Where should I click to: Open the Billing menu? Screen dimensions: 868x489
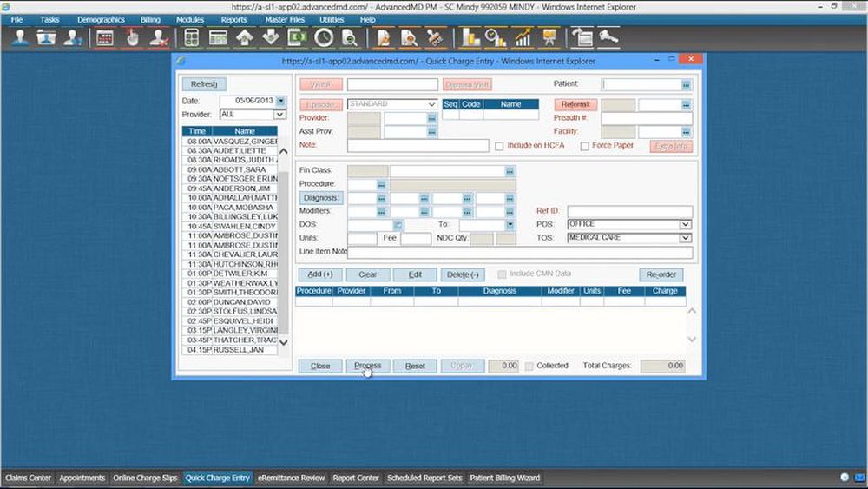click(x=150, y=19)
